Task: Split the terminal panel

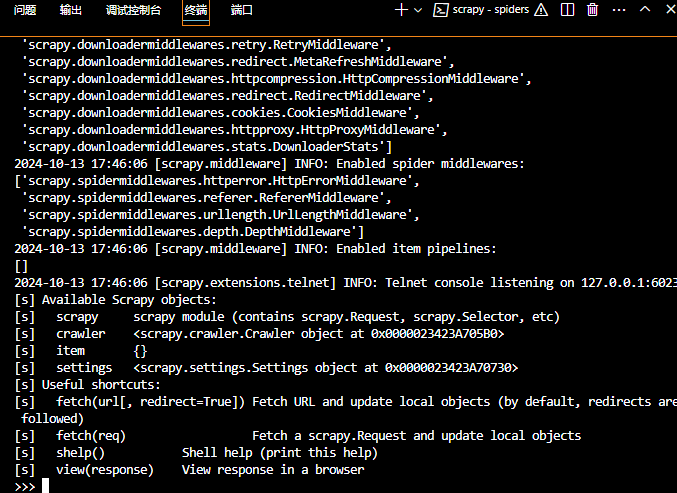Action: pyautogui.click(x=567, y=10)
